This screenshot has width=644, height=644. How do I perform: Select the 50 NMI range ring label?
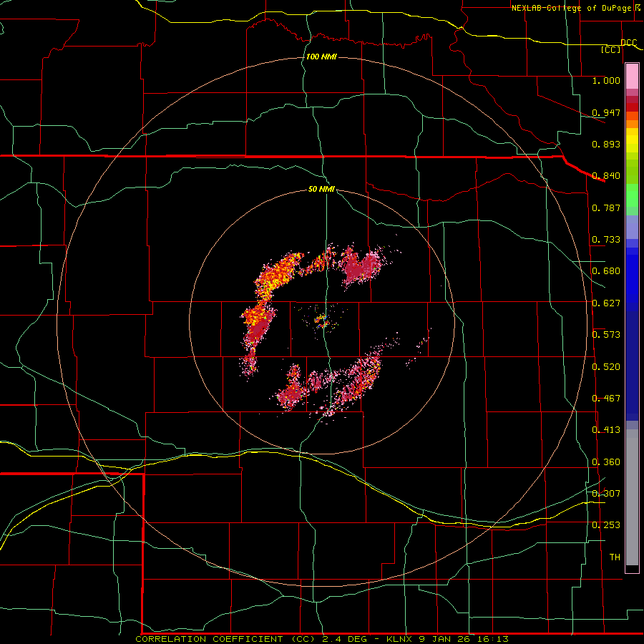pos(321,189)
